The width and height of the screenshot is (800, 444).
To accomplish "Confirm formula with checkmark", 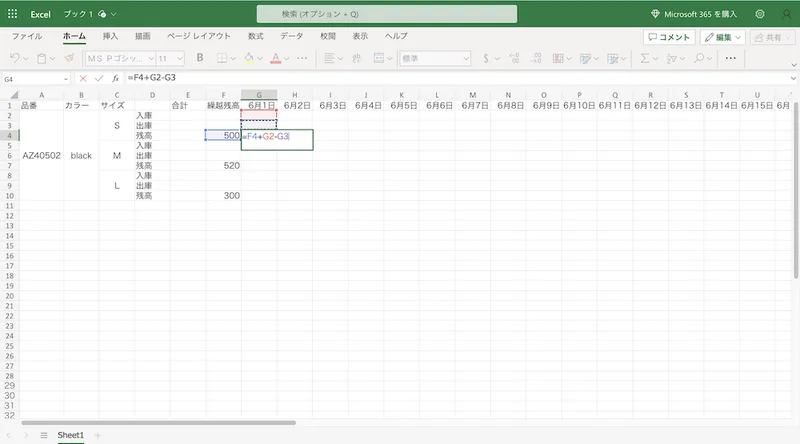I will pos(99,78).
